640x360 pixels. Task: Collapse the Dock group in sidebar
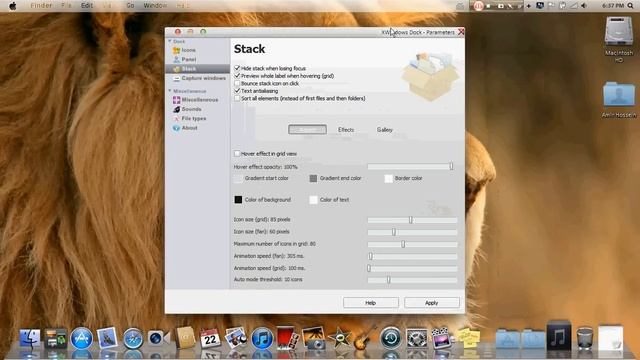click(x=170, y=41)
